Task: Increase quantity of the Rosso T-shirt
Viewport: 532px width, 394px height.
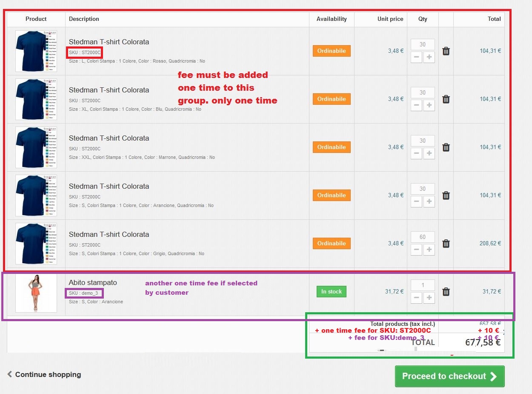Action: [x=429, y=57]
